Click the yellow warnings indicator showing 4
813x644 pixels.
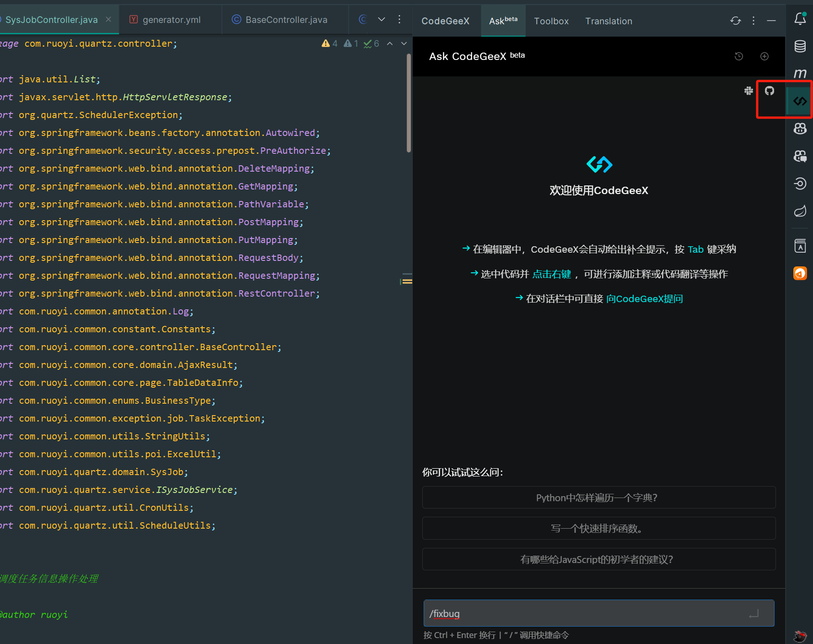(329, 43)
